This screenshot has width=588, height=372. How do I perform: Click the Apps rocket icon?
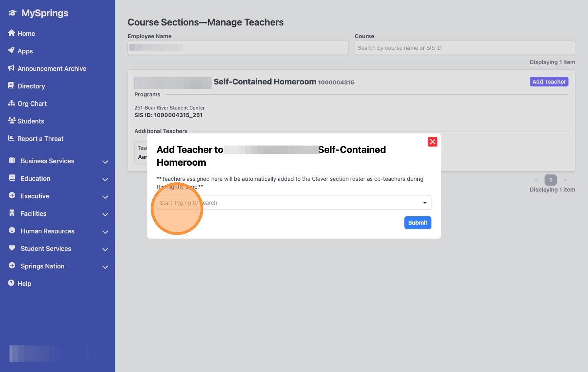[12, 51]
